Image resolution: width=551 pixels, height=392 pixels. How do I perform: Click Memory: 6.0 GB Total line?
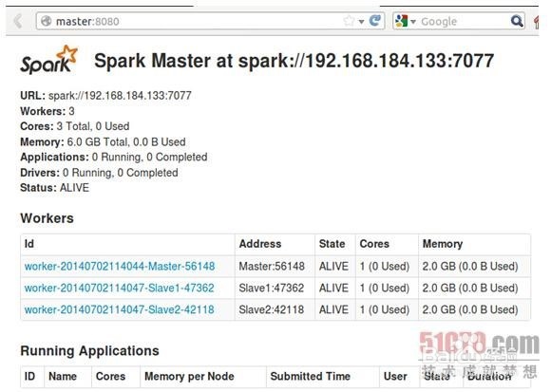(x=103, y=141)
